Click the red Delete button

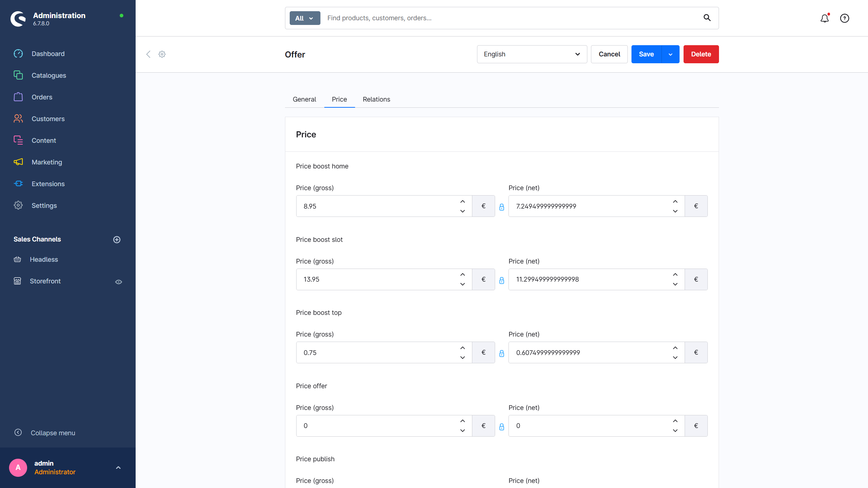click(x=701, y=54)
